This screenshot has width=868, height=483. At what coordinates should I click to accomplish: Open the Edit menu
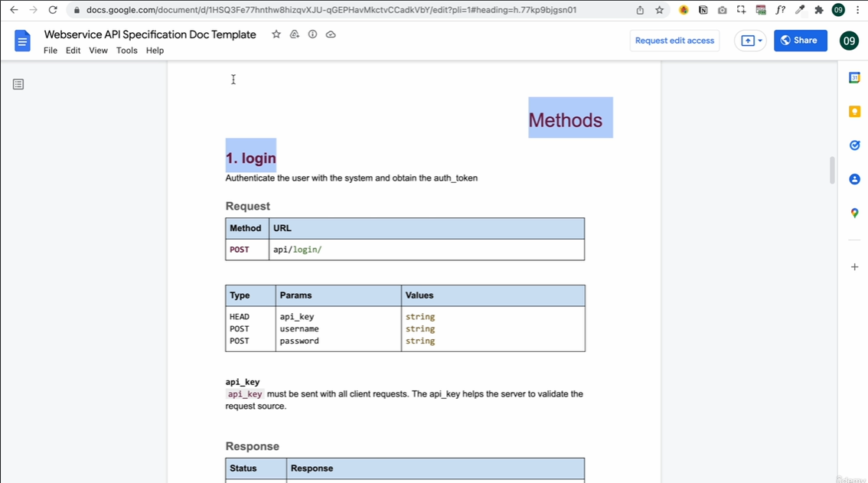click(73, 51)
